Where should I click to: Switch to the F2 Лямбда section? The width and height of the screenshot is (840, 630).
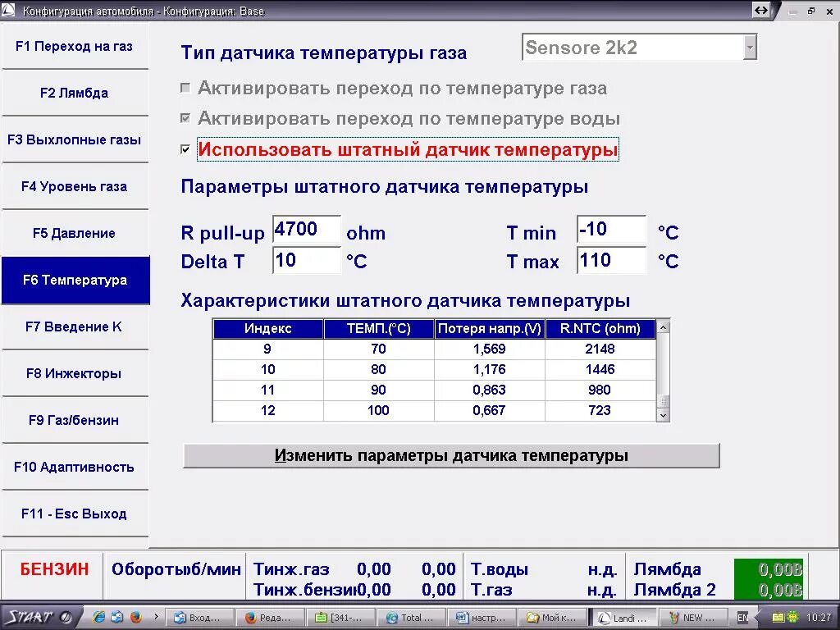point(75,93)
